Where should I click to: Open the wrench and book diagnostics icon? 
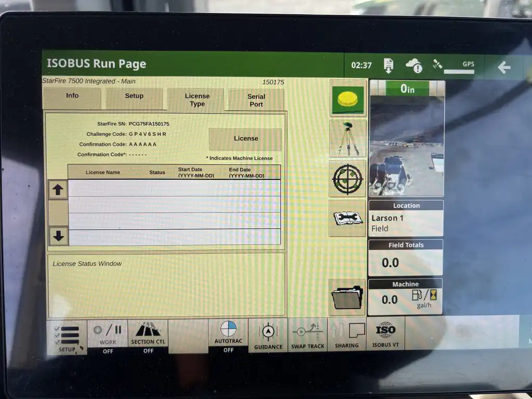[347, 218]
